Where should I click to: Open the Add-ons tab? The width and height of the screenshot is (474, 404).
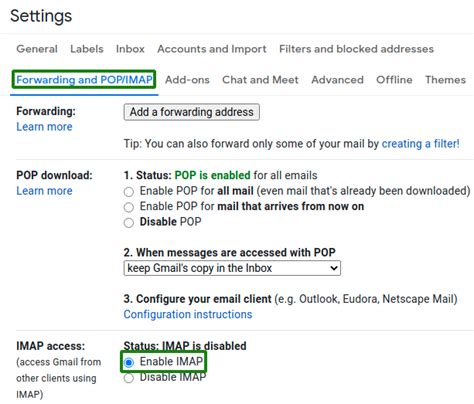187,80
